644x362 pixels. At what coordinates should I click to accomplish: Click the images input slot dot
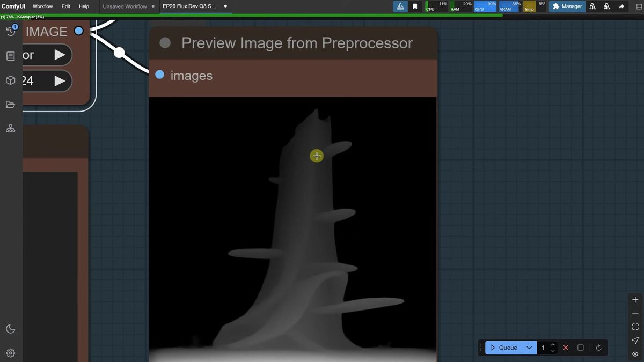(x=159, y=75)
